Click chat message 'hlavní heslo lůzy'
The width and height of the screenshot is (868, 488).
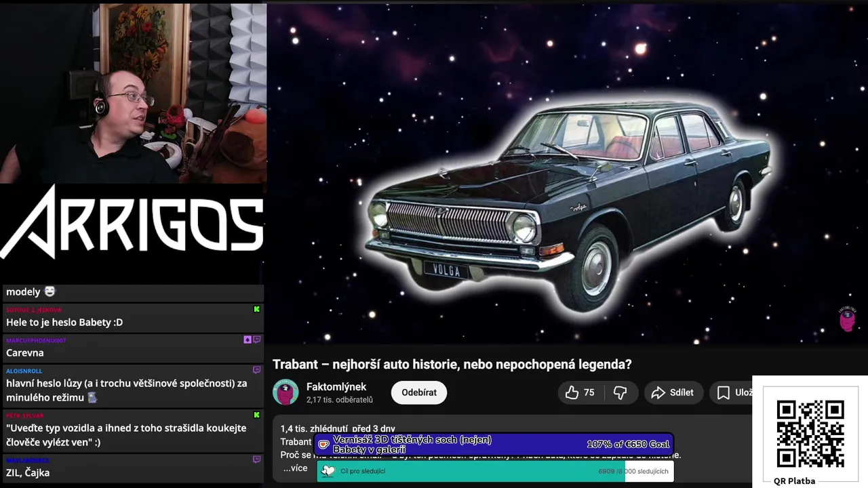[126, 390]
